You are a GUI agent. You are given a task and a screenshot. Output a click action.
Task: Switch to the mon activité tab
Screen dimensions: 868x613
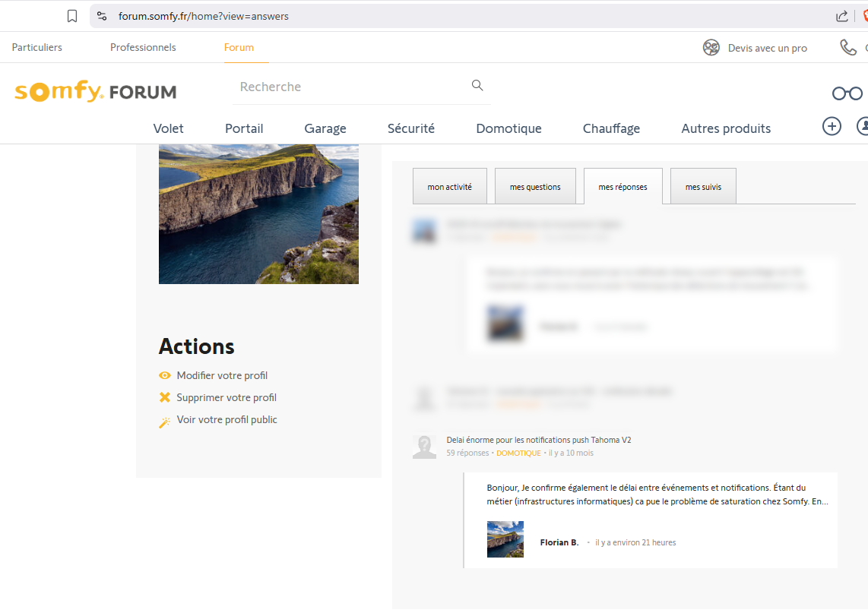click(x=449, y=187)
